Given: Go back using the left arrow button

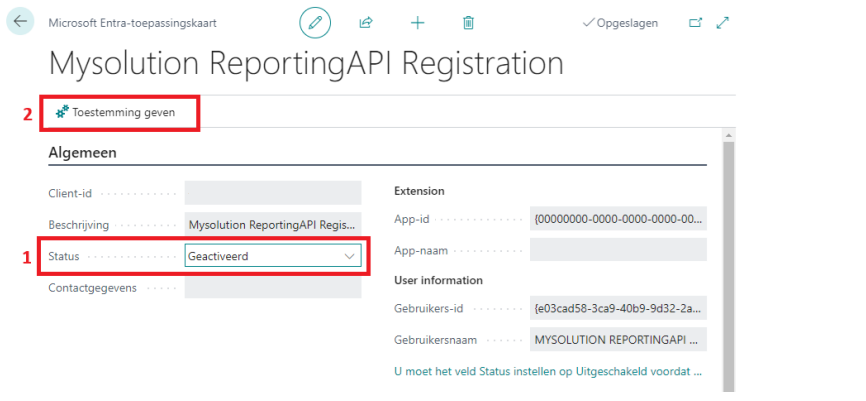Looking at the screenshot, I should click(x=20, y=22).
